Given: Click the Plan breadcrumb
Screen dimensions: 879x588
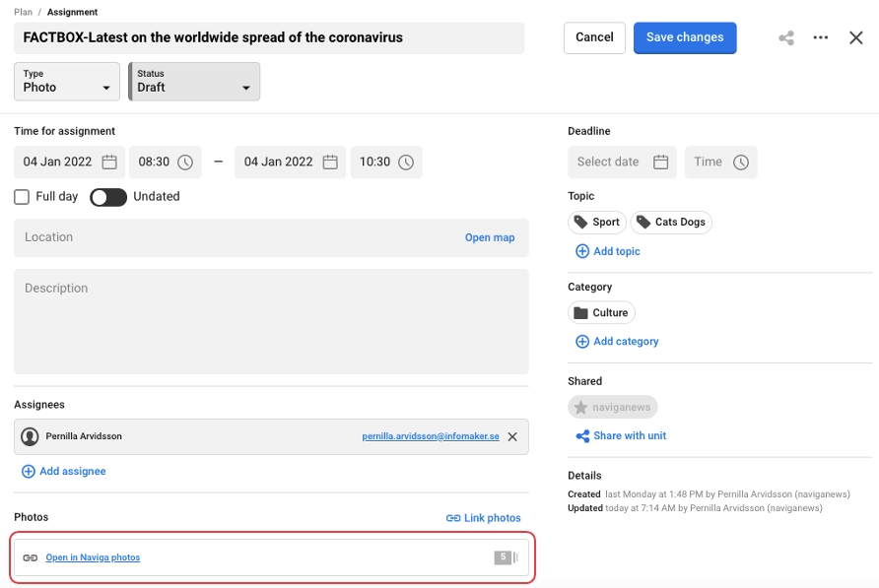Looking at the screenshot, I should point(22,13).
